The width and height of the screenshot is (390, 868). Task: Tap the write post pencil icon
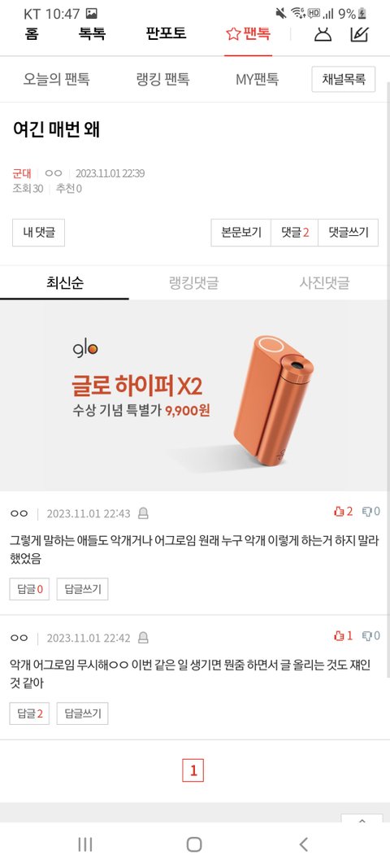[x=360, y=34]
